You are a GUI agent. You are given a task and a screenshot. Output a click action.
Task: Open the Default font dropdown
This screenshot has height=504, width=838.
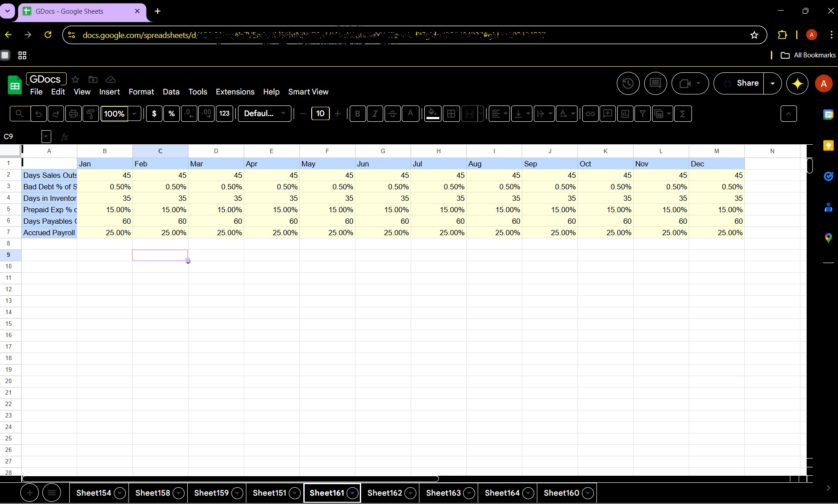(264, 114)
